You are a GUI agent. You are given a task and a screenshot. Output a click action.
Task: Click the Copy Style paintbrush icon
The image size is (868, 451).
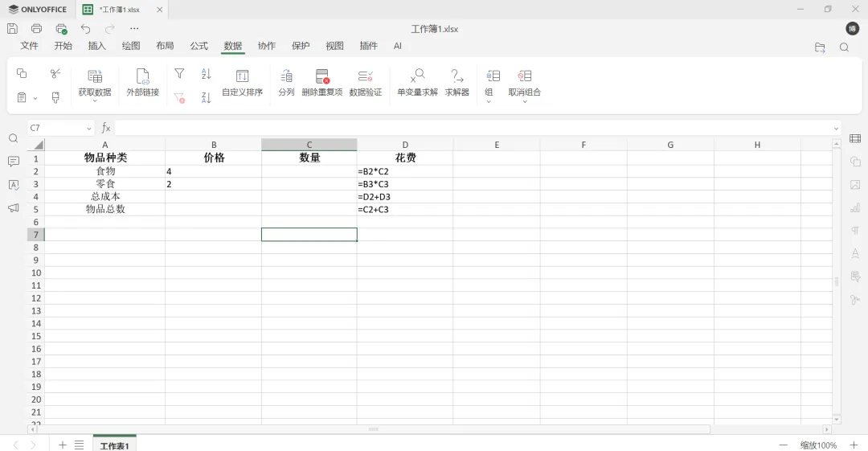coord(55,97)
